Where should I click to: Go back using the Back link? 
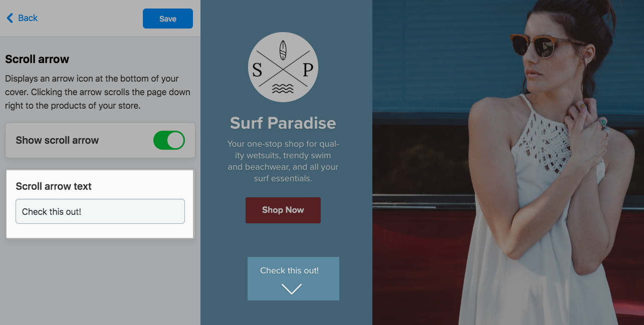22,18
